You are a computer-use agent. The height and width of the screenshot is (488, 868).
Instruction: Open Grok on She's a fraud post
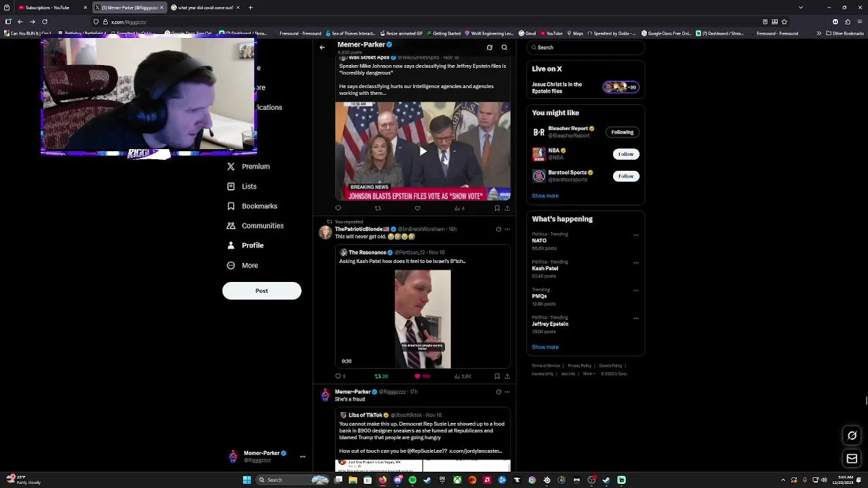coord(498,392)
